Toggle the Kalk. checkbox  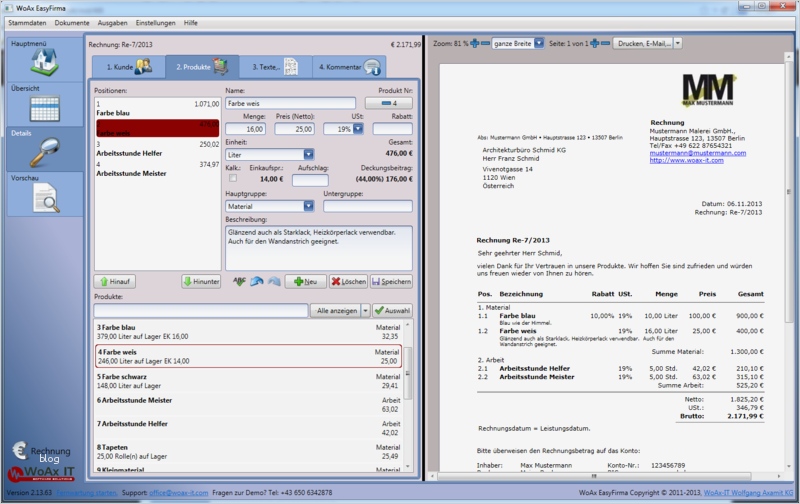coord(234,180)
